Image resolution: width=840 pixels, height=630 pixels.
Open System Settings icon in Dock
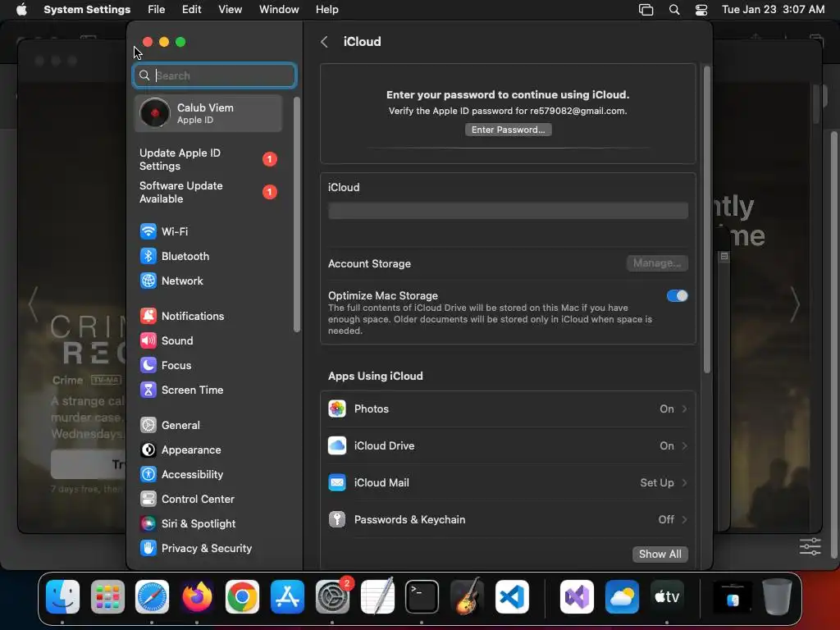click(x=332, y=597)
